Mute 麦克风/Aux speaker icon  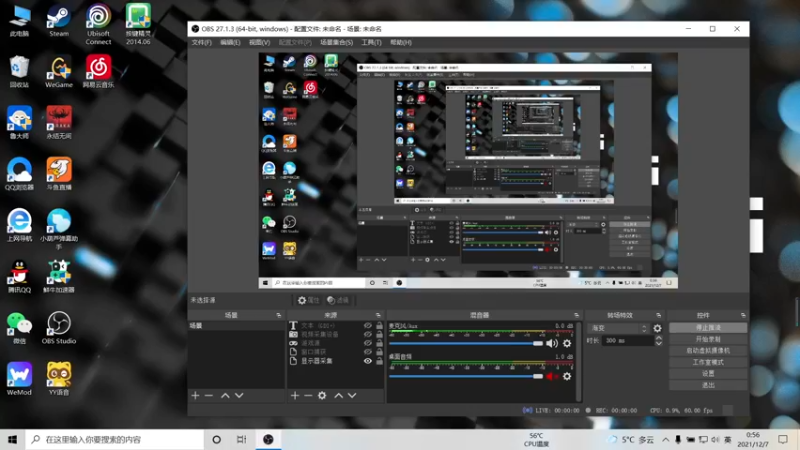point(552,343)
